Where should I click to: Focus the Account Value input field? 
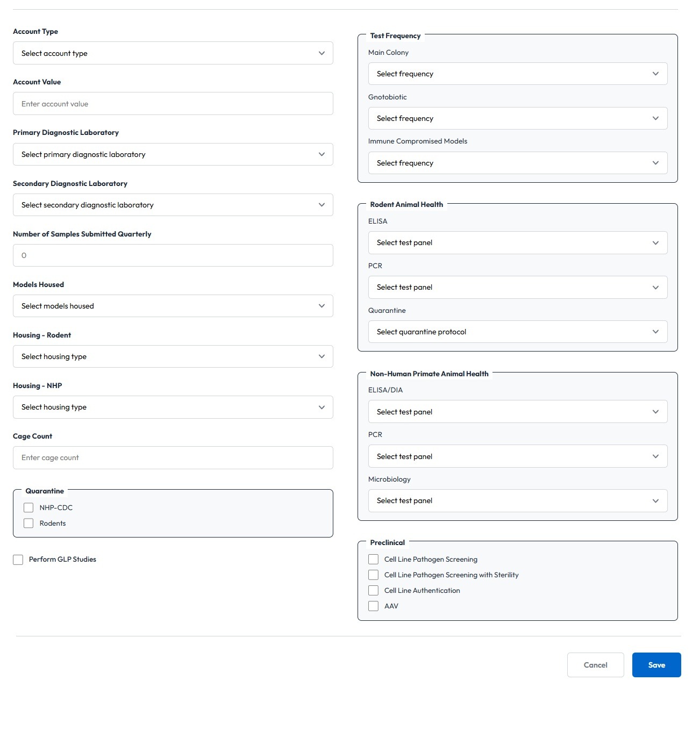(x=173, y=104)
